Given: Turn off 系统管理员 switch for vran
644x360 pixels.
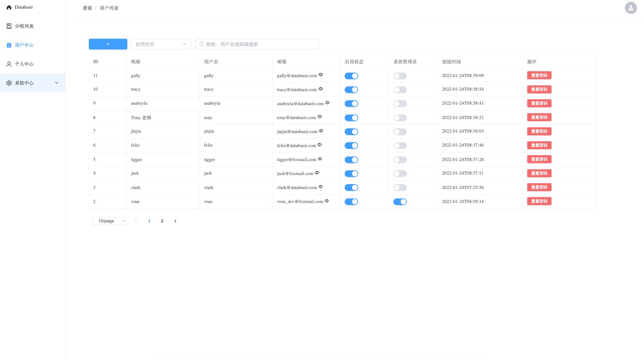Looking at the screenshot, I should click(x=400, y=202).
